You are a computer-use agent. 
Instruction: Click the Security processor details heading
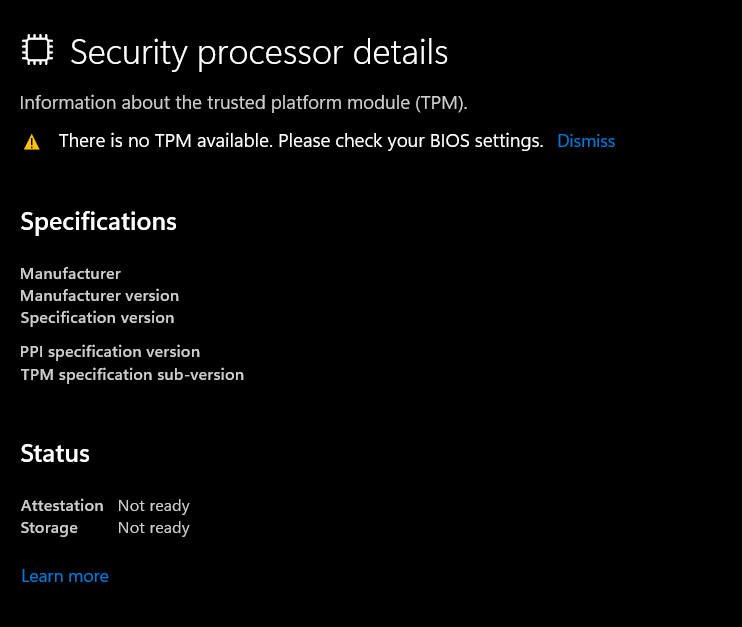click(x=259, y=52)
